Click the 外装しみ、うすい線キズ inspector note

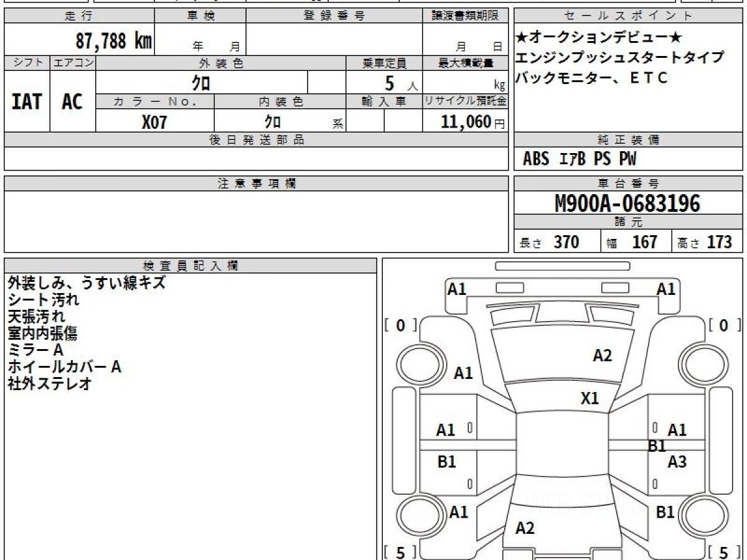pyautogui.click(x=87, y=282)
